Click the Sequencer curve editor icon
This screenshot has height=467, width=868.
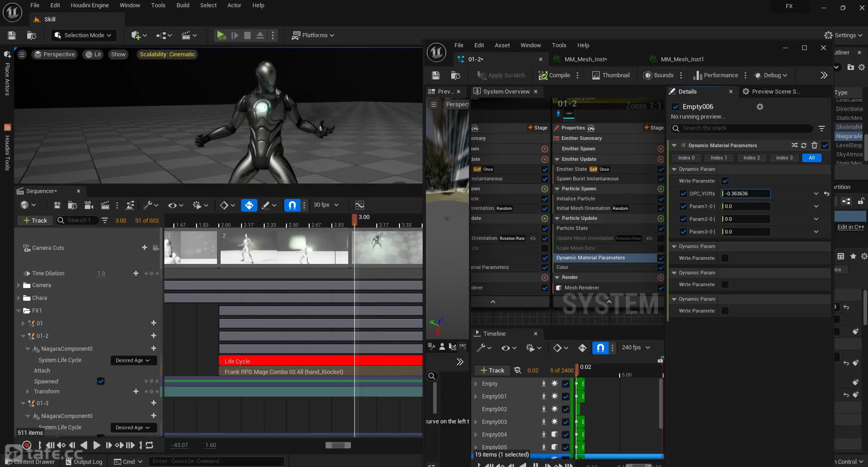360,205
